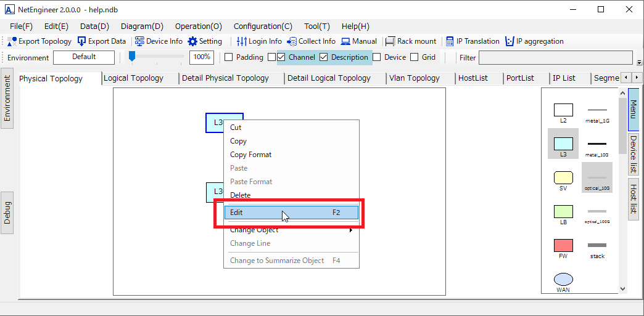Switch to the Vlan Topology tab
644x316 pixels.
[414, 78]
